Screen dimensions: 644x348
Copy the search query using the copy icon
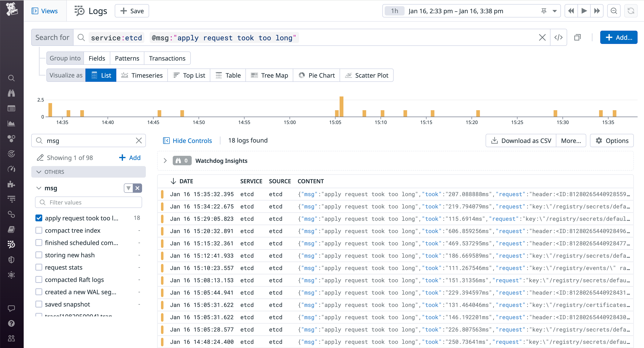578,37
